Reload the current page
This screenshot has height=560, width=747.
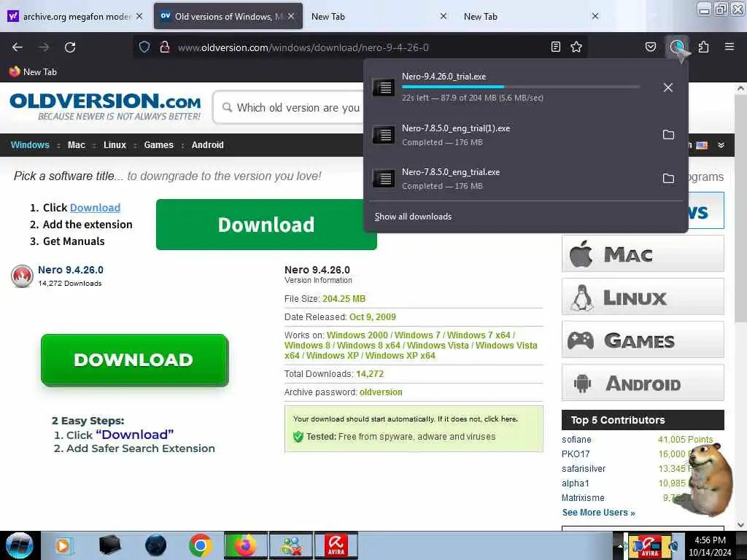coord(70,47)
